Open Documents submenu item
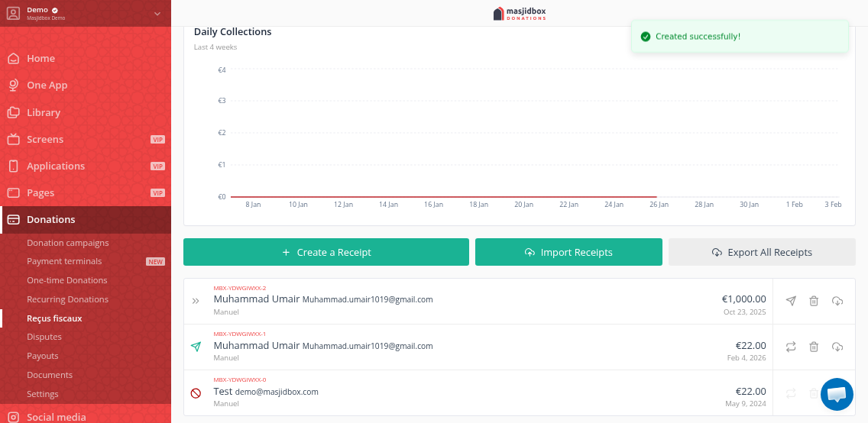Viewport: 868px width, 423px height. (50, 375)
